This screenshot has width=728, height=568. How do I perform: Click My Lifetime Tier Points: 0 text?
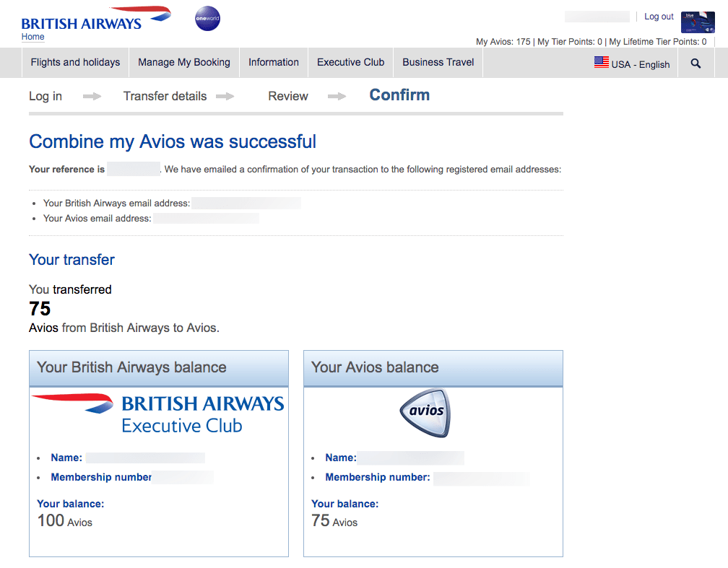coord(657,42)
